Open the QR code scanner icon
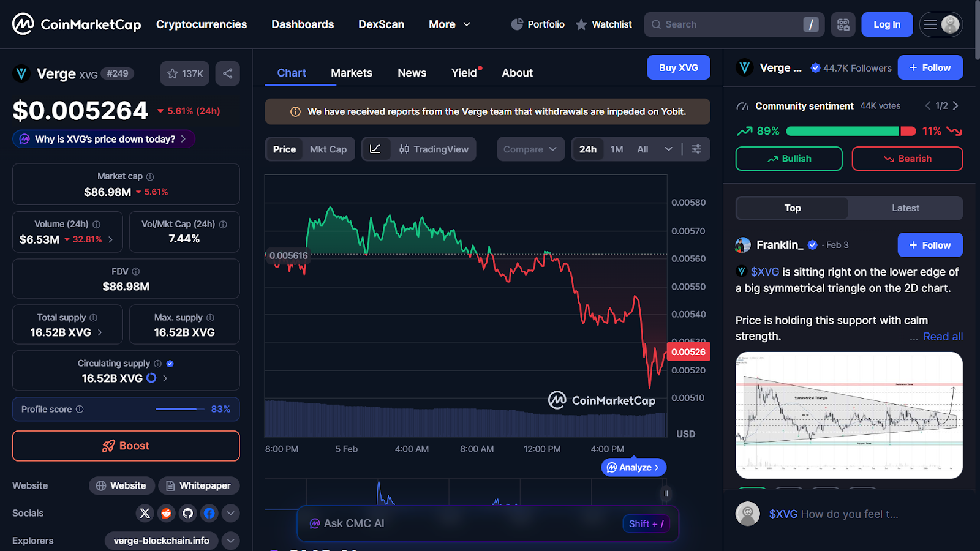 coord(843,24)
